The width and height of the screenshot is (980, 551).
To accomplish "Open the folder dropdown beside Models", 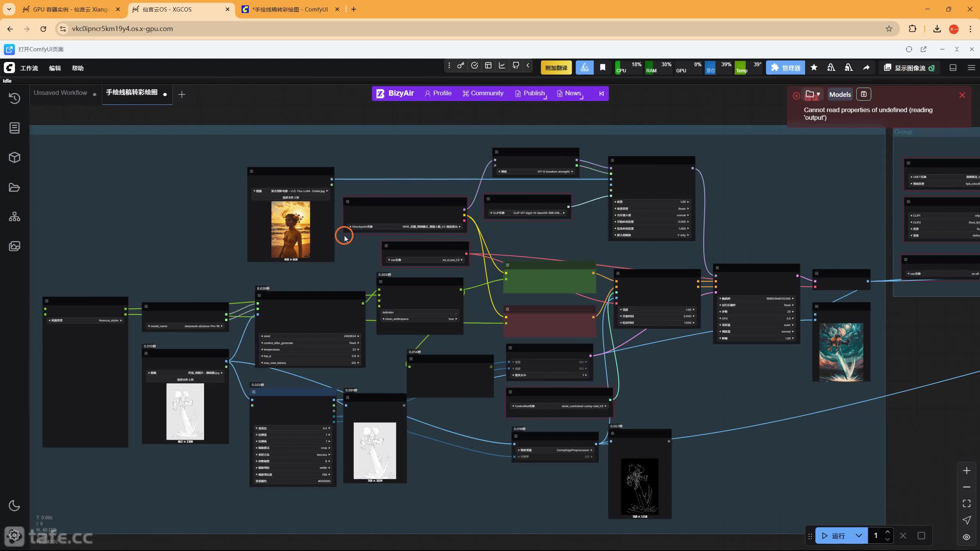I will pyautogui.click(x=813, y=94).
